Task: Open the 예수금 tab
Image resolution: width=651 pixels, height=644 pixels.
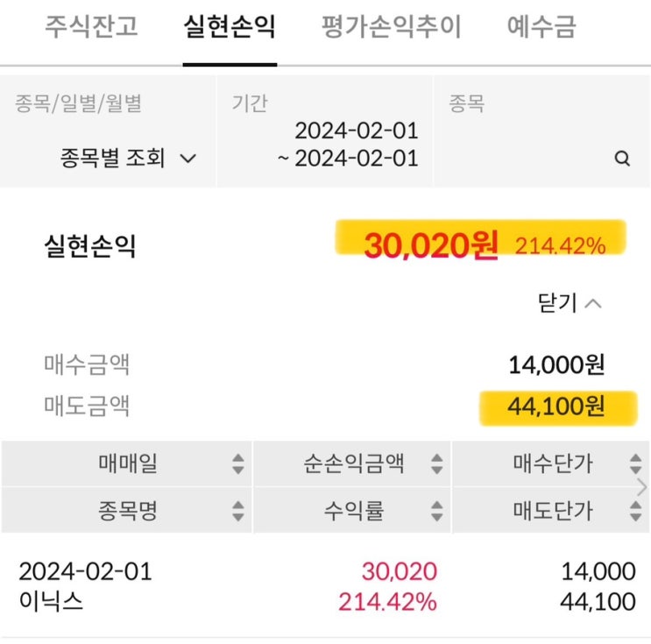Action: (x=541, y=27)
